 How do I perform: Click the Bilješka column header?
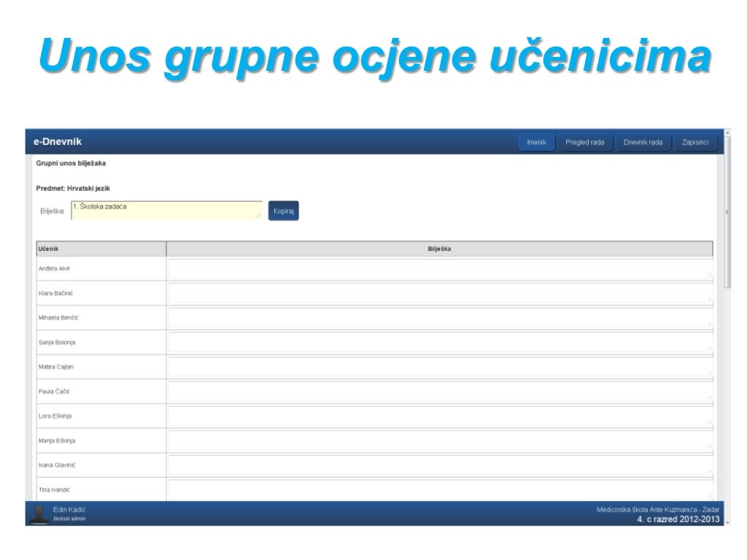439,249
